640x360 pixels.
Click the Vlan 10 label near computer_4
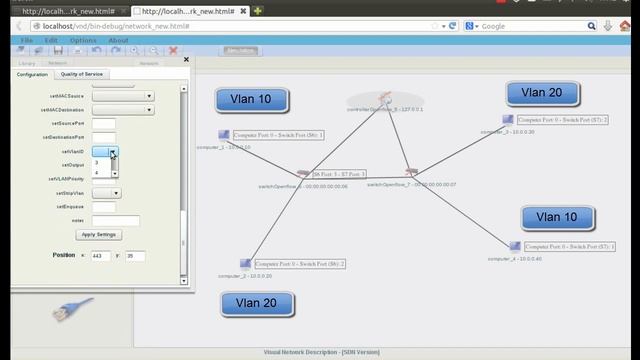[558, 218]
